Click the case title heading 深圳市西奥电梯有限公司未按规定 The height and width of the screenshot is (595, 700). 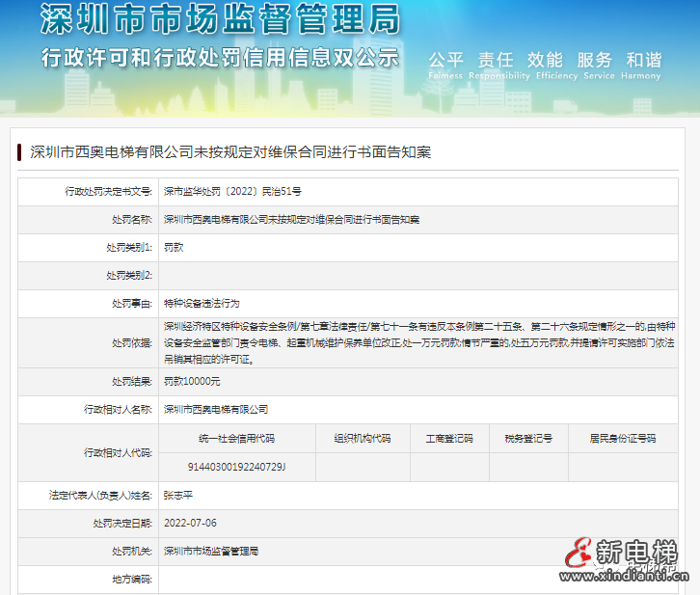click(230, 152)
